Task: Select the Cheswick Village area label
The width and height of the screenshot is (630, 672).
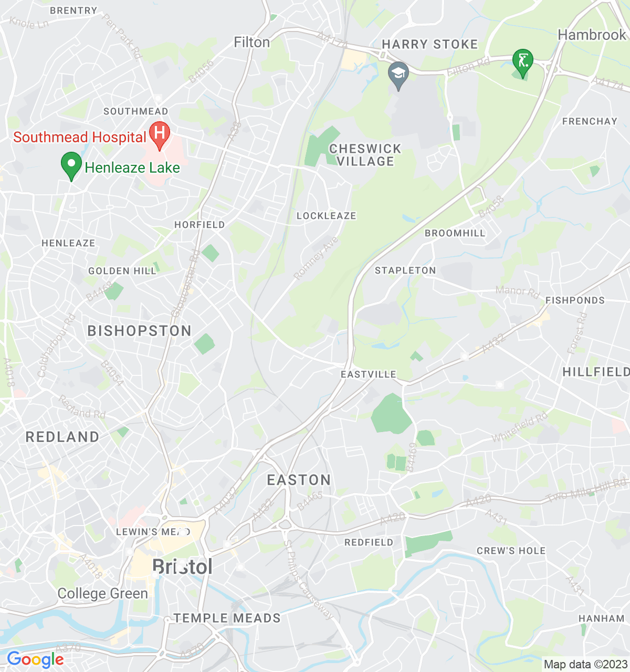Action: pos(365,155)
